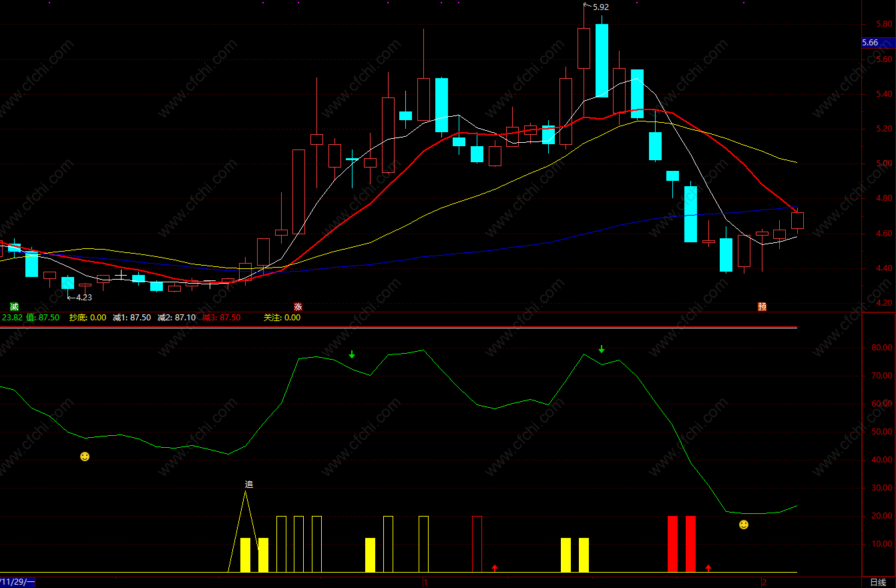Click the 减2: 87.10 indicator value
This screenshot has height=588, width=896.
click(x=176, y=318)
